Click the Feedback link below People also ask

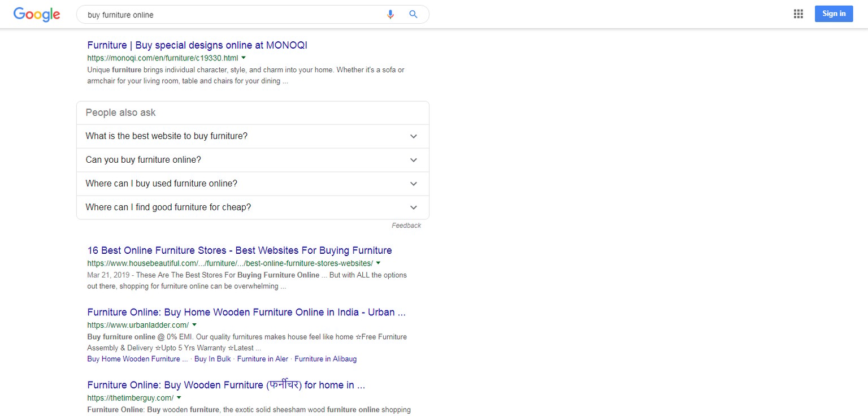[406, 226]
